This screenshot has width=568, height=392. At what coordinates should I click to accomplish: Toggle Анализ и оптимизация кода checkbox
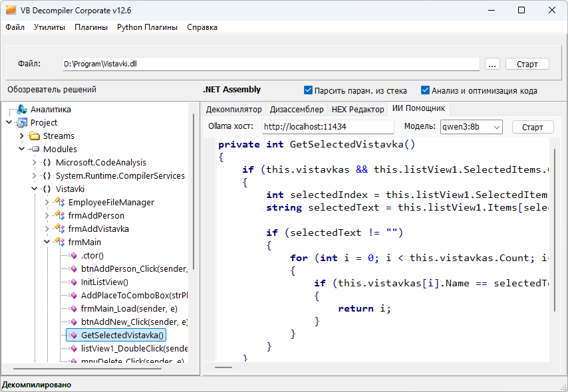[x=425, y=90]
